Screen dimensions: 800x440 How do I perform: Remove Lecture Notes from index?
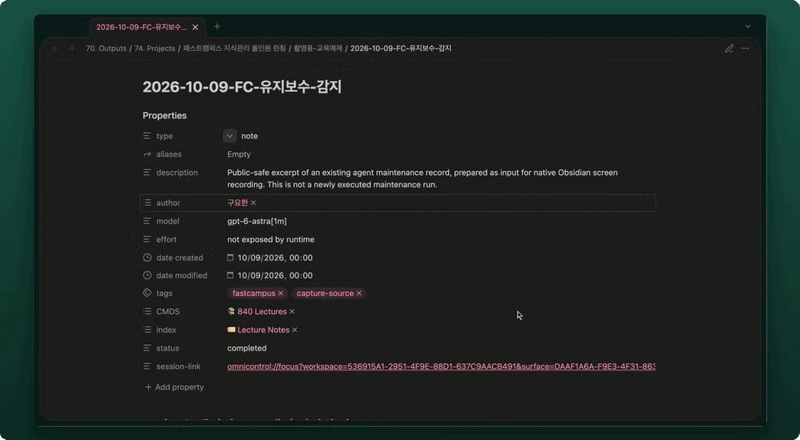pos(294,330)
